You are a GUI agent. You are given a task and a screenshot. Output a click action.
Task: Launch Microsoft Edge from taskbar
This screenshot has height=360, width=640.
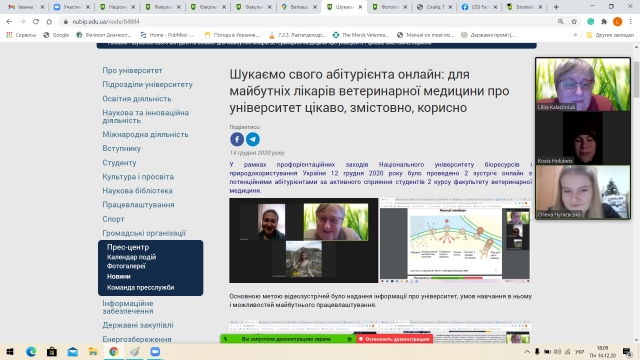click(x=31, y=351)
